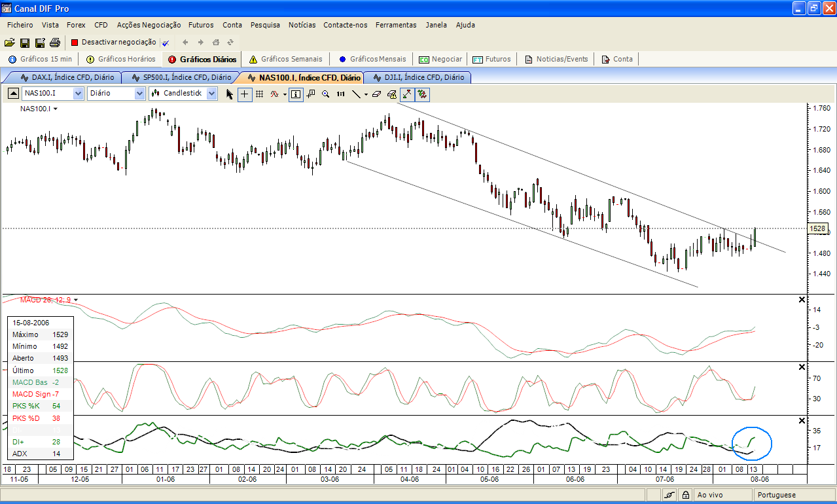Open the drawing tools dropdown arrow
837x504 pixels.
[366, 94]
